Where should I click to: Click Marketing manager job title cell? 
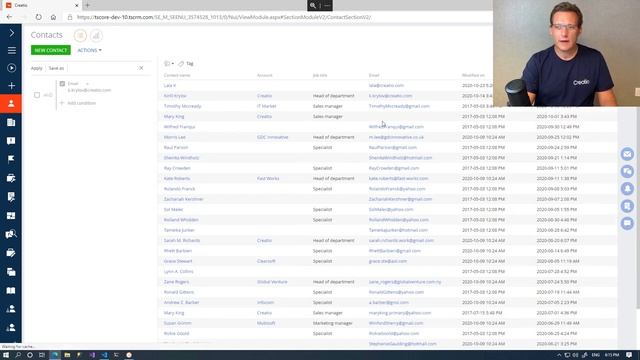coord(332,323)
